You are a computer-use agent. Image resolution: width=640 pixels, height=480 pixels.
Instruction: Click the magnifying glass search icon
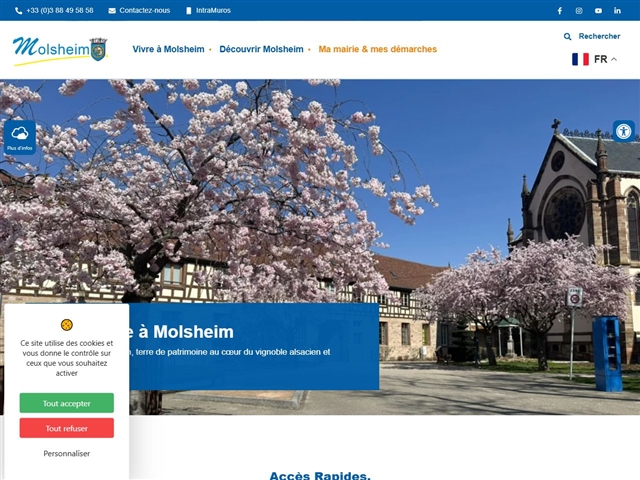tap(567, 36)
